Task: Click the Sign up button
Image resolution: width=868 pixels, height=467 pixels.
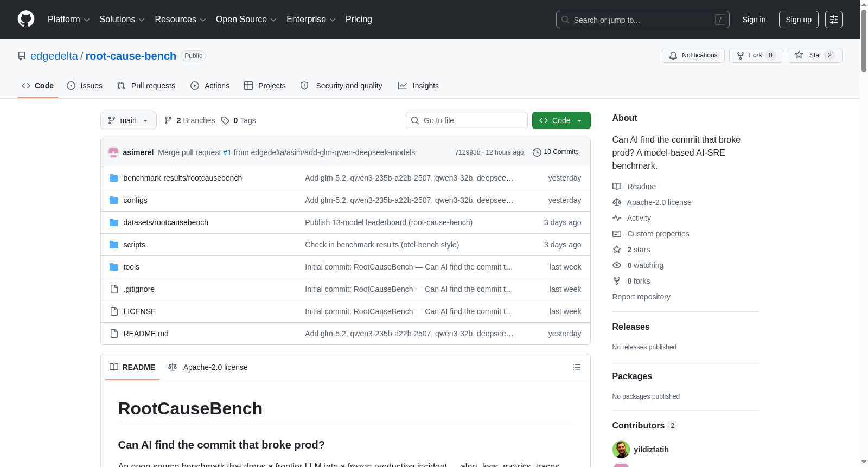Action: point(799,20)
